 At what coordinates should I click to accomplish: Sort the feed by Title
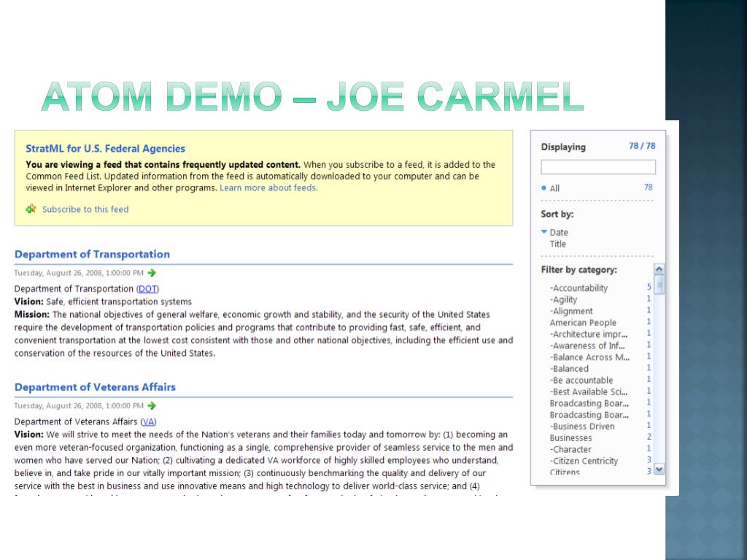click(557, 244)
